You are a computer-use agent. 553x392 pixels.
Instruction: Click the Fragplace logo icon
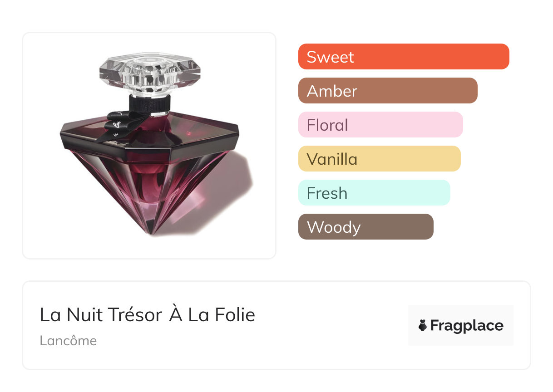[x=423, y=325]
